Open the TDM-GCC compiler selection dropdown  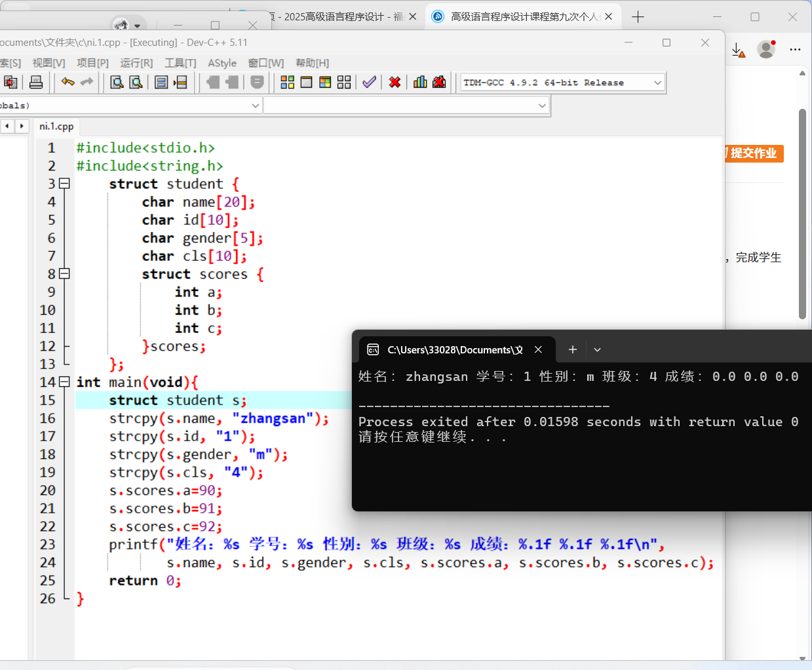pyautogui.click(x=657, y=83)
